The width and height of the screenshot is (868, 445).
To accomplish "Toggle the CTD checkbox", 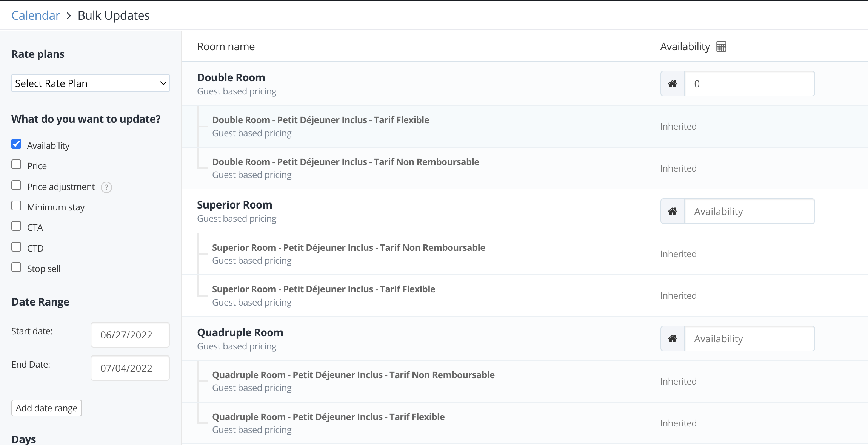I will 16,247.
